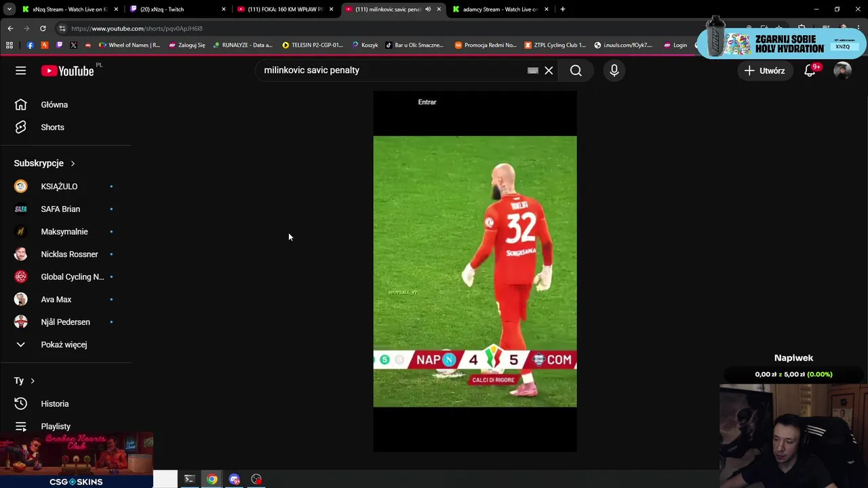Open the Bar u Oli bookmark
This screenshot has width=868, height=488.
(x=414, y=45)
